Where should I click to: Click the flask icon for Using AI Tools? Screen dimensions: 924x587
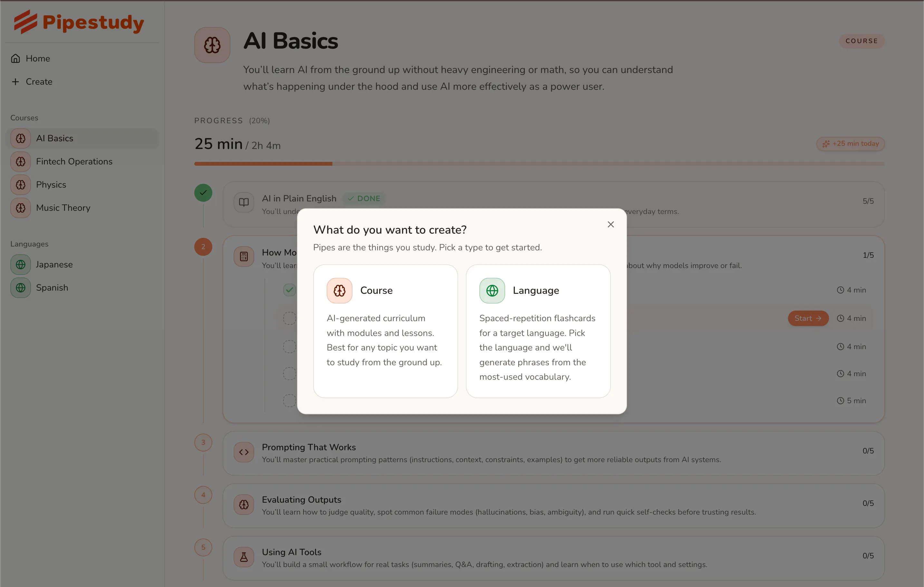pos(244,557)
